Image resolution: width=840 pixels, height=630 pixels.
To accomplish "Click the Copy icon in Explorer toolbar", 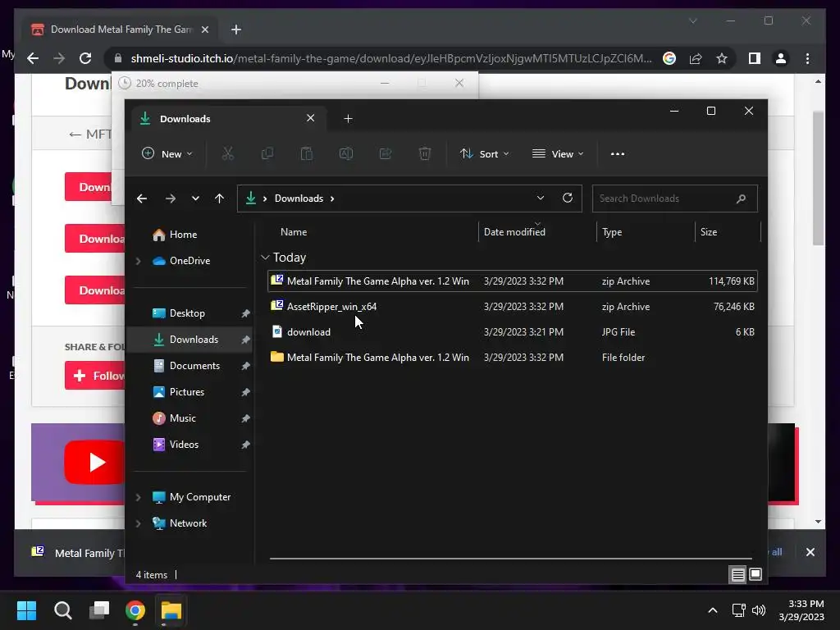I will (x=267, y=153).
